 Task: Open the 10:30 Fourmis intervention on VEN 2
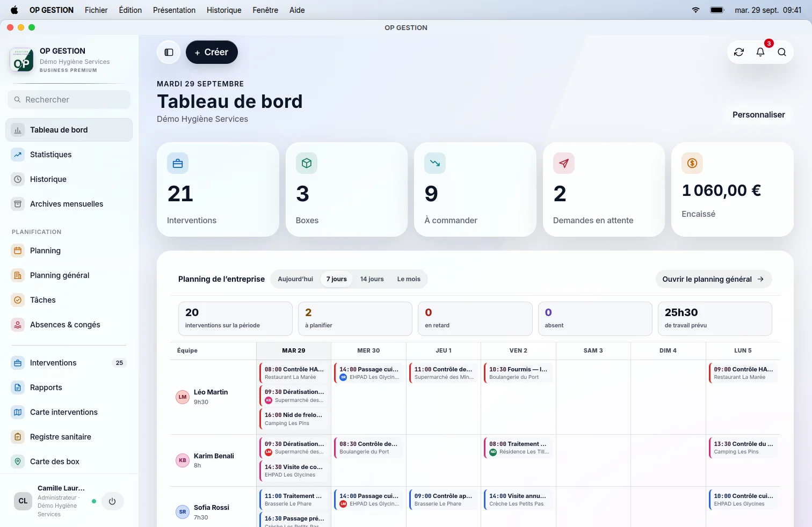click(519, 373)
